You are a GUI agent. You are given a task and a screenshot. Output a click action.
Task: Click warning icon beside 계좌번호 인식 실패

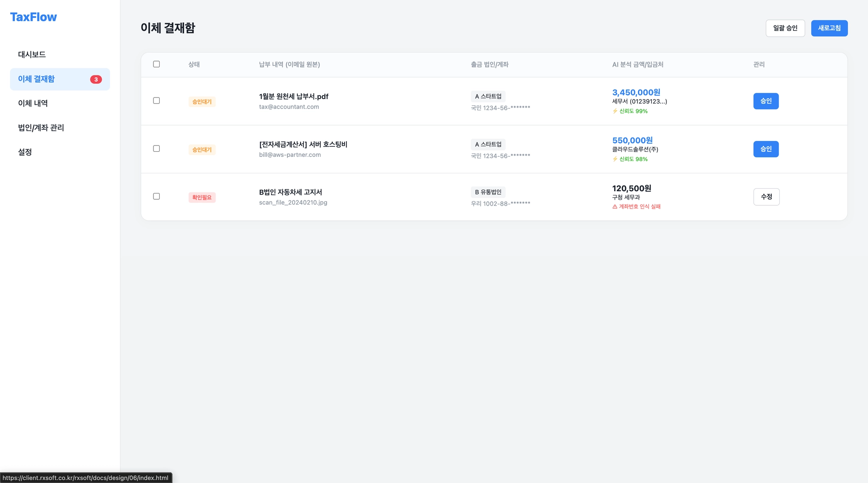615,207
